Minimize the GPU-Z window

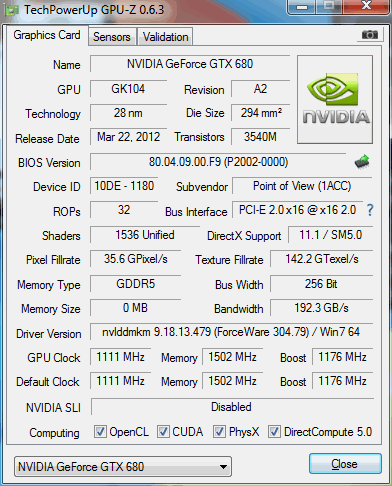302,7
